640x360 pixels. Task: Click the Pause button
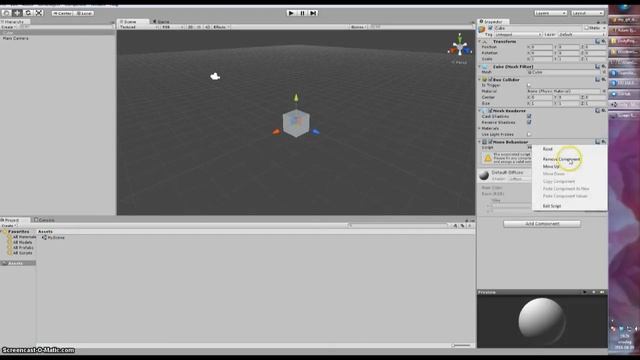pyautogui.click(x=302, y=13)
